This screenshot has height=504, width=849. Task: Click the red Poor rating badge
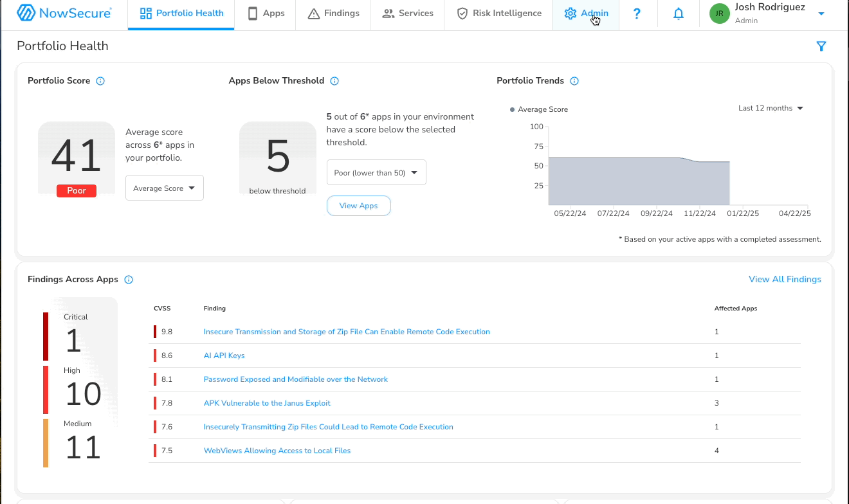(x=77, y=190)
